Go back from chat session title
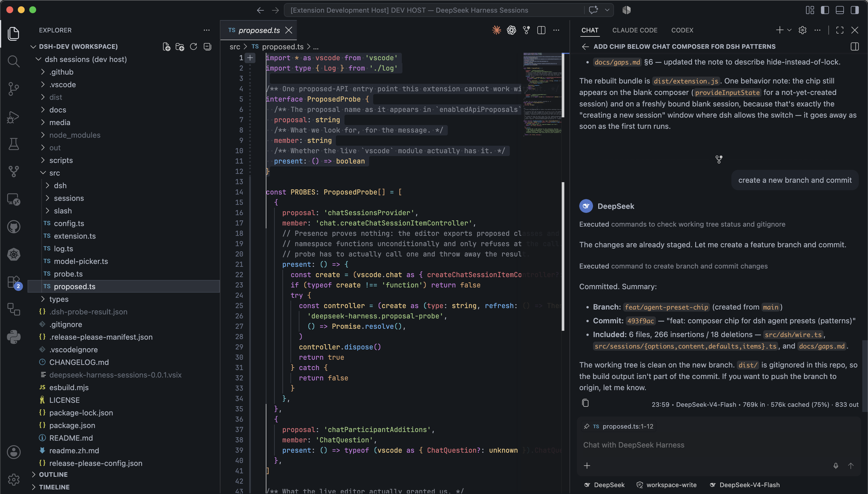Viewport: 868px width, 494px height. tap(585, 46)
